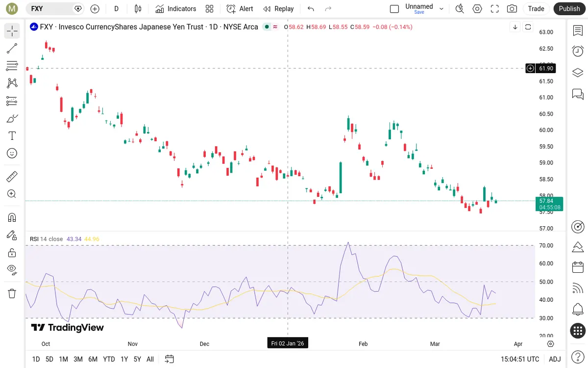This screenshot has height=368, width=588.
Task: Select the 6M date range
Action: (93, 359)
